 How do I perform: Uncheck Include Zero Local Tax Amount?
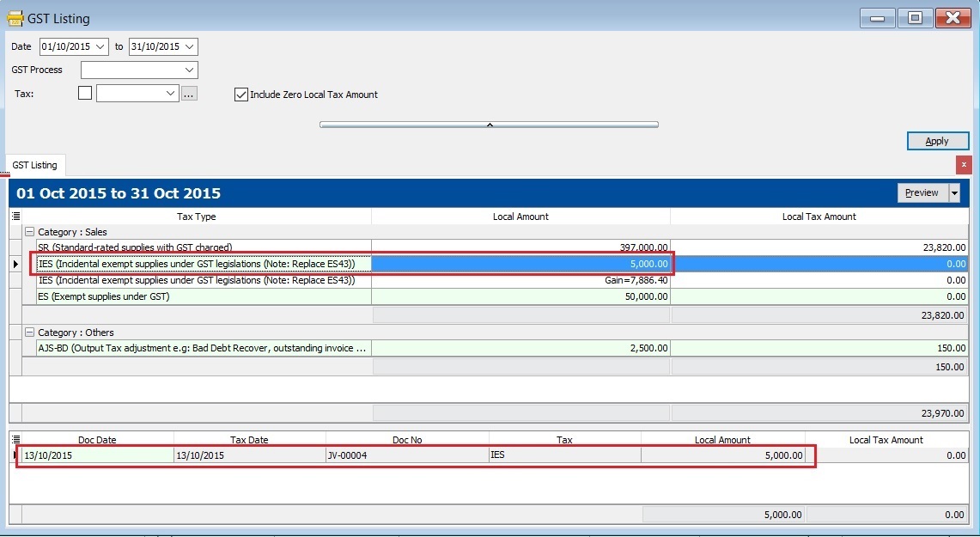(241, 95)
